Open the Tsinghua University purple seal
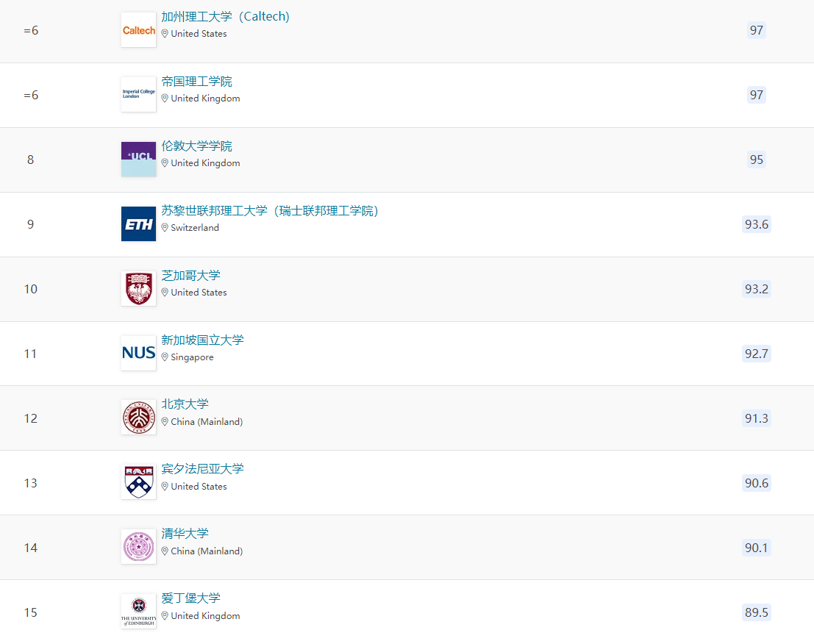Viewport: 814px width, 644px height. point(139,547)
